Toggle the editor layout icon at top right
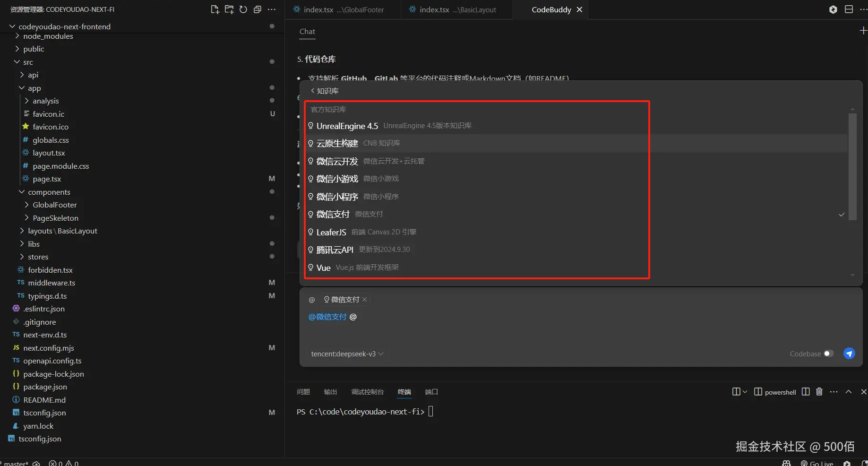This screenshot has width=868, height=466. (849, 9)
